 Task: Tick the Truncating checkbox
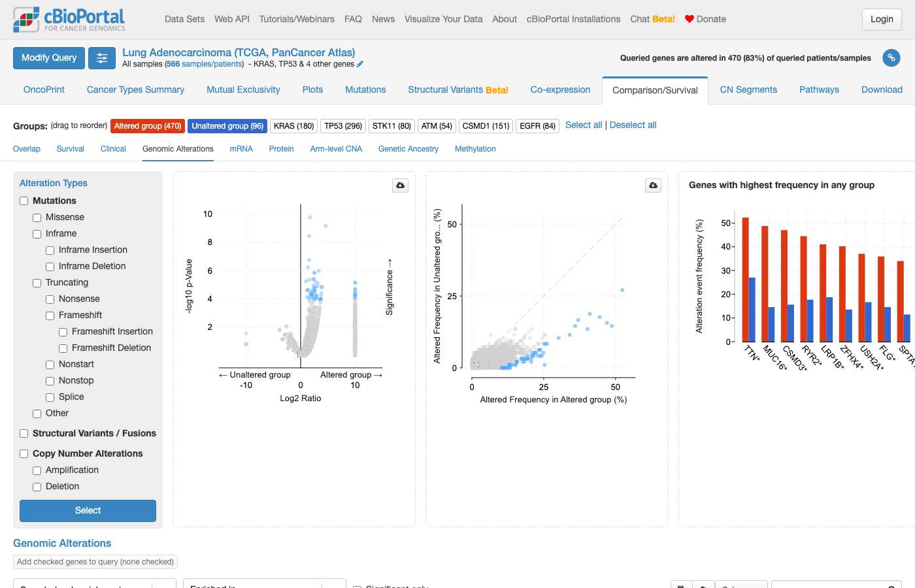[37, 283]
